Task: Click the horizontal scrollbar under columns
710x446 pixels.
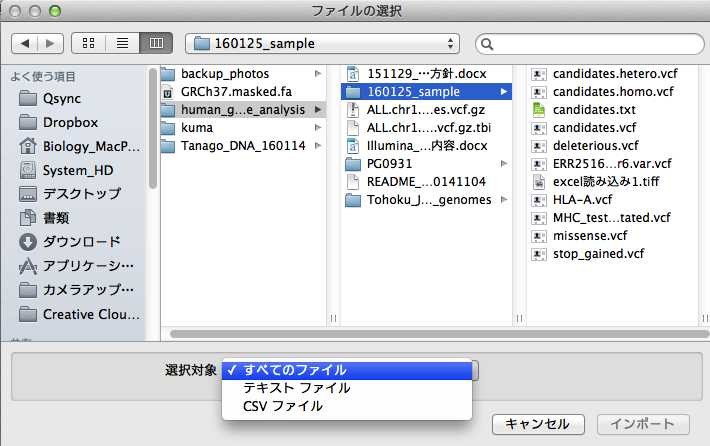Action: pos(439,334)
